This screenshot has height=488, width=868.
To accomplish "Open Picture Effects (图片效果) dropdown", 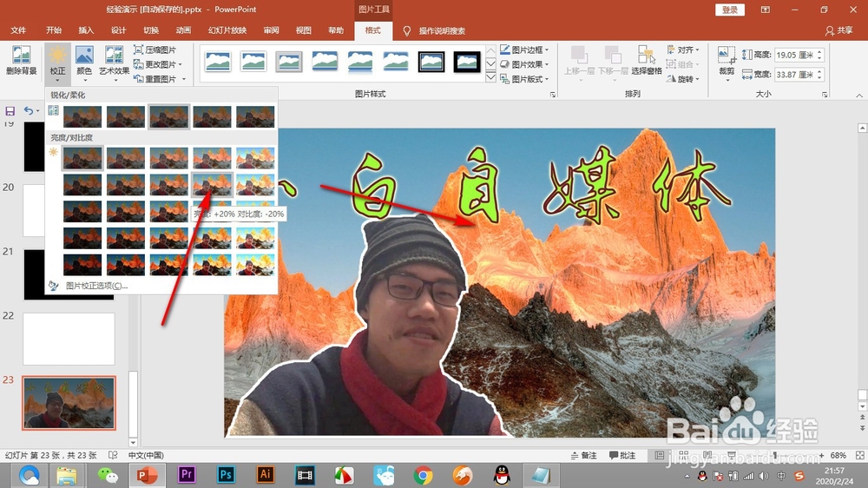I will pos(524,64).
